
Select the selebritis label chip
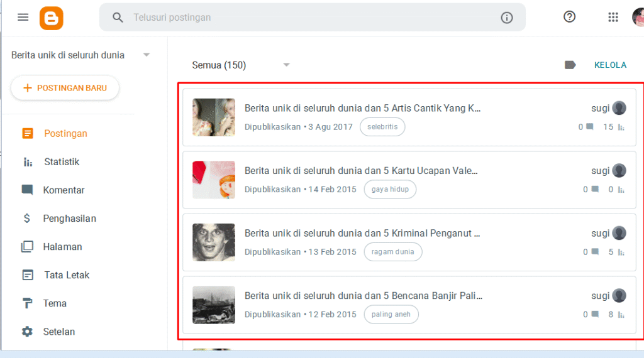point(382,127)
